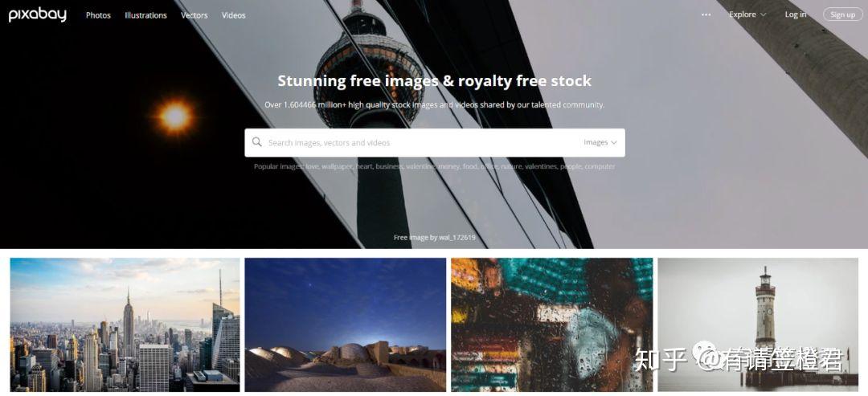Viewport: 868px width, 396px height.
Task: Click the Log in link
Action: point(796,14)
